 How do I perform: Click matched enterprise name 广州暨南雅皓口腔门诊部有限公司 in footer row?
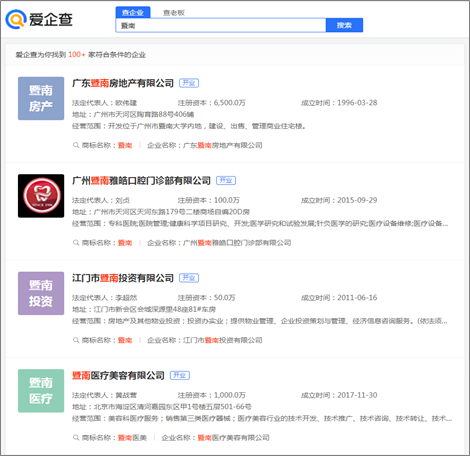coord(237,243)
